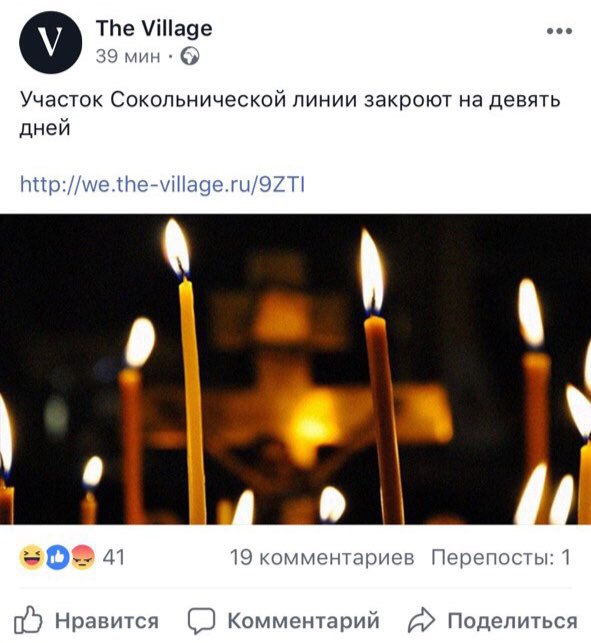Click the blue like reaction icon
Screen dimensions: 591x643
[x=57, y=557]
